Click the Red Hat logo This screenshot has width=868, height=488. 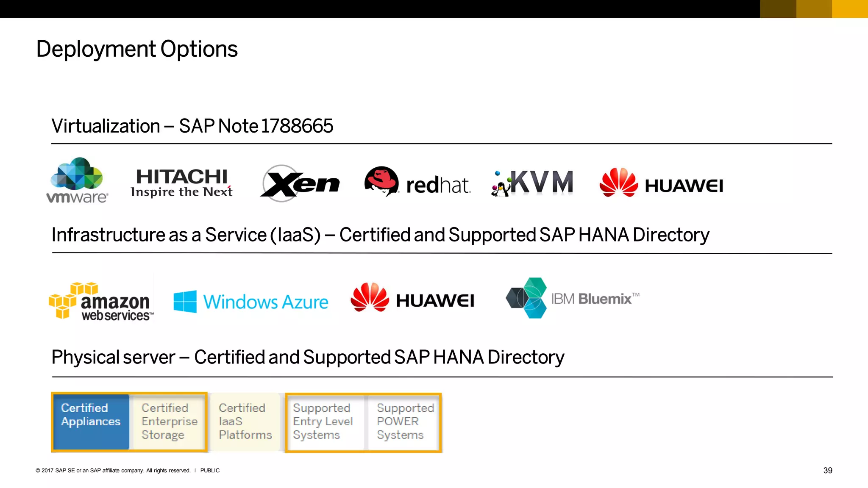pyautogui.click(x=417, y=181)
